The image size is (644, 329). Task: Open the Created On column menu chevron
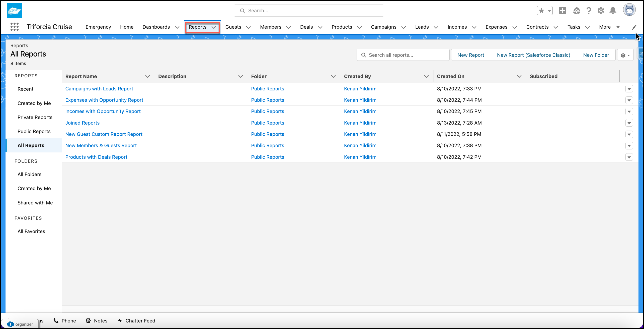click(519, 76)
